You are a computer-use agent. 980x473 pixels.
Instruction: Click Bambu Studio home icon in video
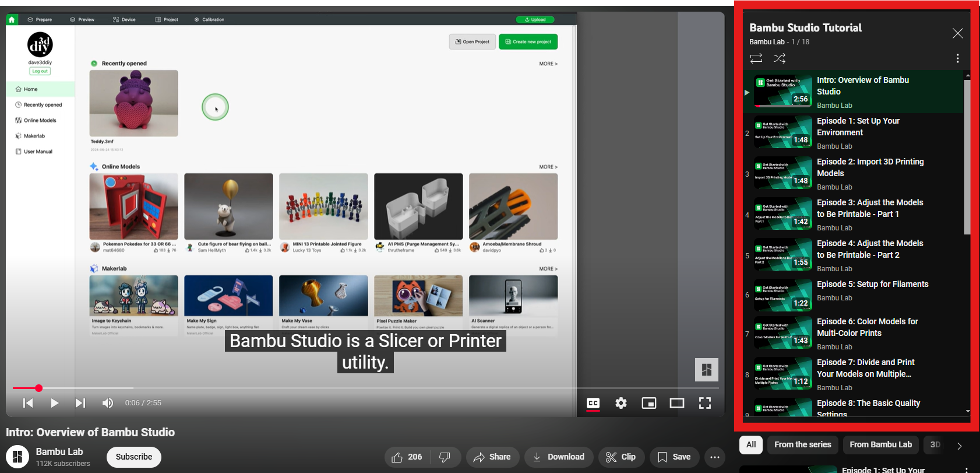(12, 19)
